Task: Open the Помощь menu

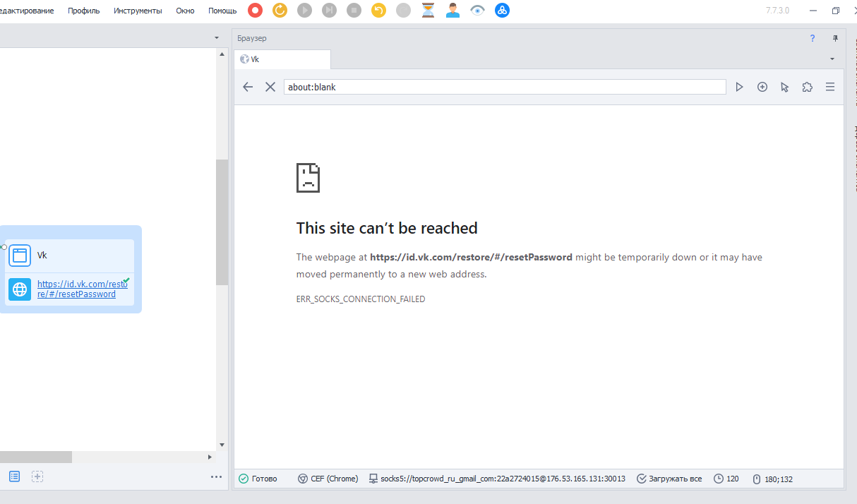Action: (x=222, y=11)
